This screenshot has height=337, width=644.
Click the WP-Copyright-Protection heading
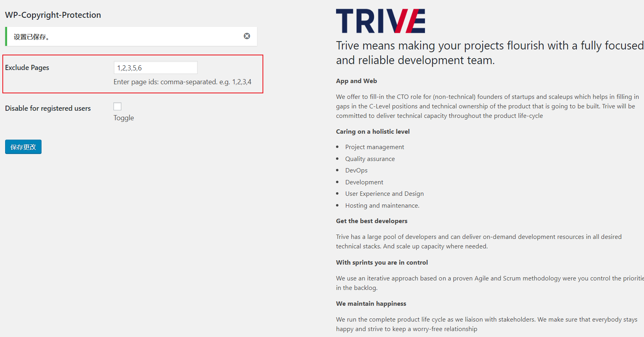(53, 15)
